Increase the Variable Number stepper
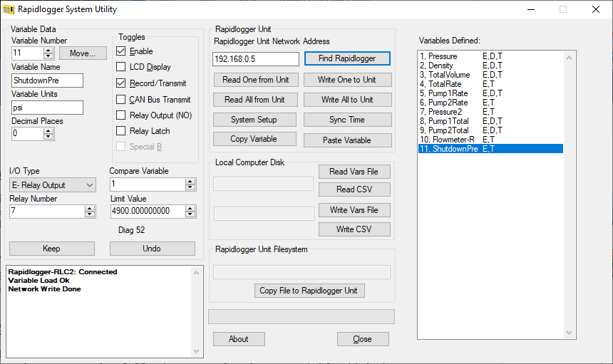613x364 pixels. click(x=48, y=51)
